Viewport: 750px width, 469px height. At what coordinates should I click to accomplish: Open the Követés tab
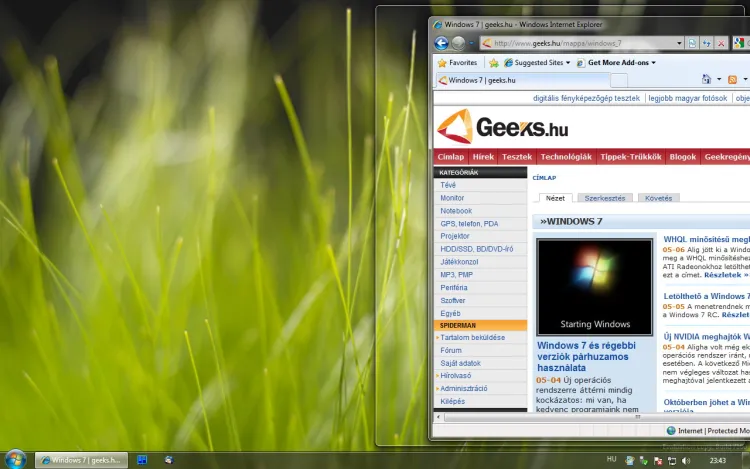coord(658,198)
